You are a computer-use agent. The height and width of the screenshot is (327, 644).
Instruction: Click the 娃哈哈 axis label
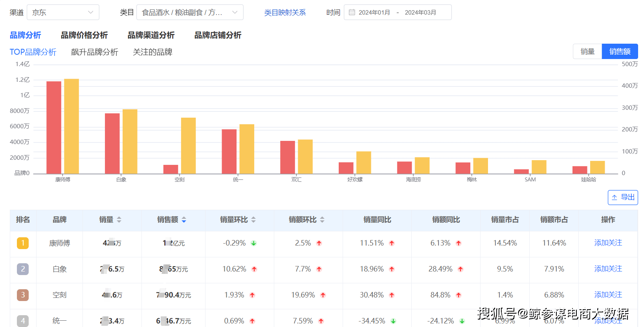pos(589,179)
